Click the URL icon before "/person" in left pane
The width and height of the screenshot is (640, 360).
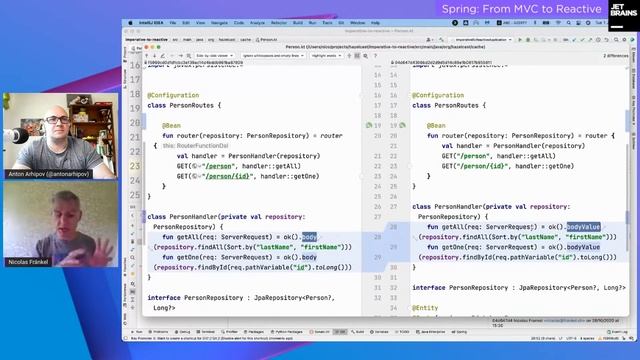click(x=197, y=166)
